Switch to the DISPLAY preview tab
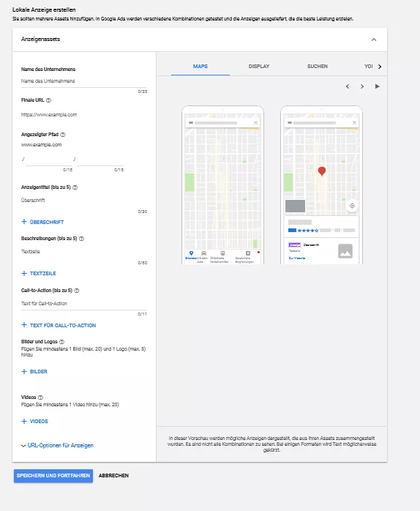The image size is (420, 511). 259,66
